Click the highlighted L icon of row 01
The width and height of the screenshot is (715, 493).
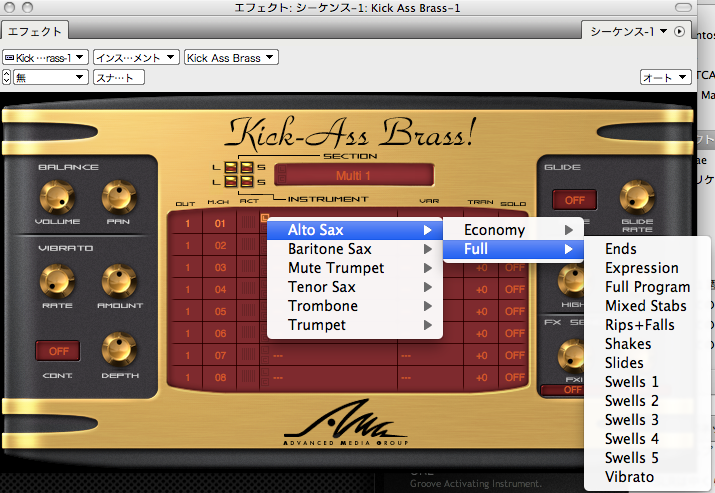point(264,218)
